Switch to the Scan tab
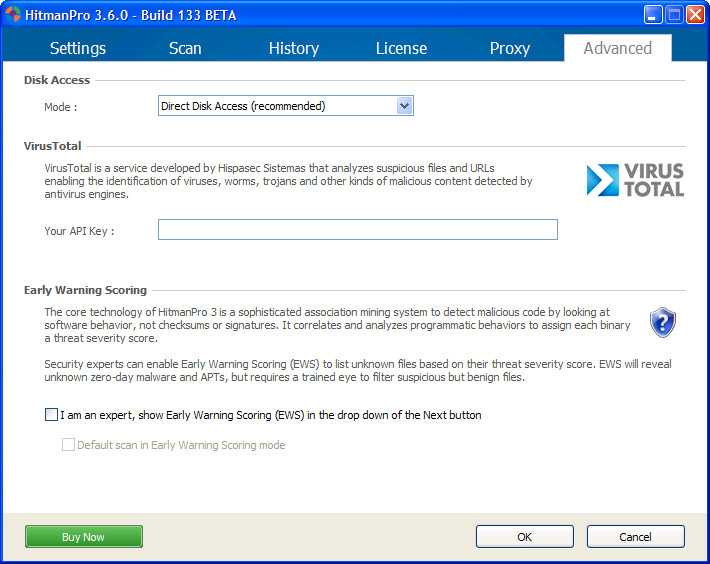 tap(185, 48)
